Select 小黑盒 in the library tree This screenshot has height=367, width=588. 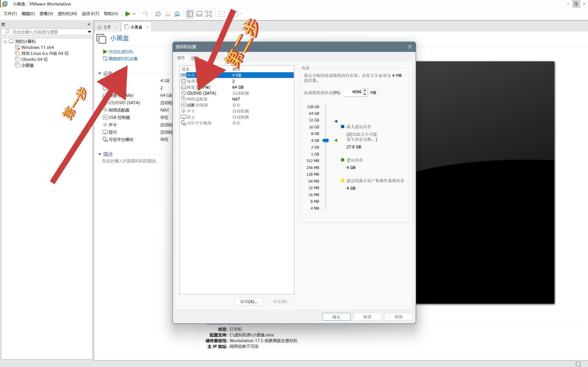coord(28,65)
